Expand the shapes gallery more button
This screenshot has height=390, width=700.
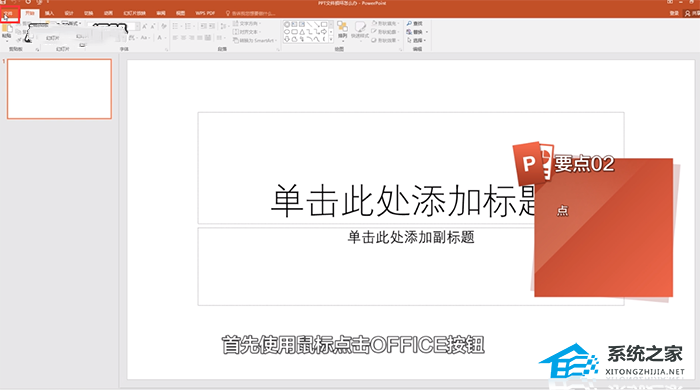click(x=331, y=39)
